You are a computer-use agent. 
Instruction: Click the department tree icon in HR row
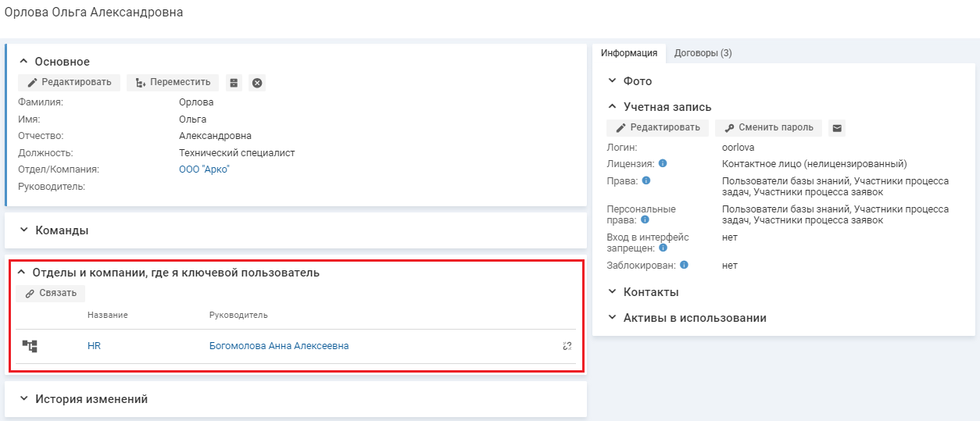[x=30, y=346]
